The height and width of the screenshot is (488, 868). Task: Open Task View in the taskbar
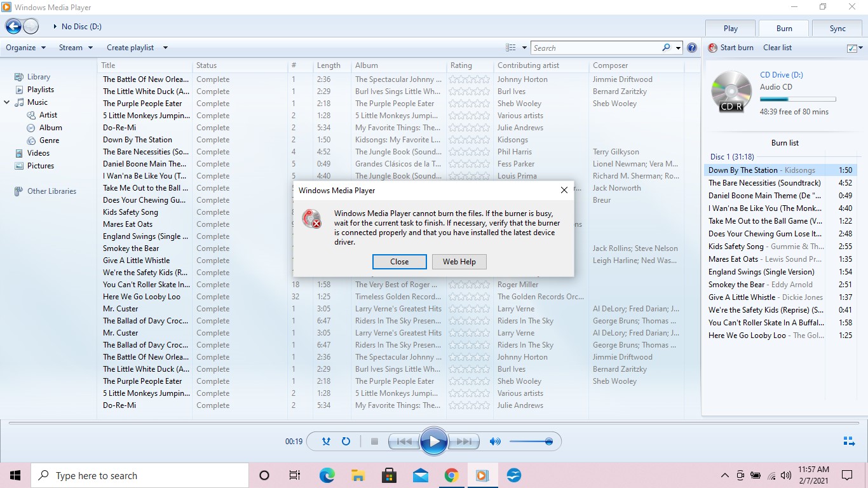tap(295, 475)
